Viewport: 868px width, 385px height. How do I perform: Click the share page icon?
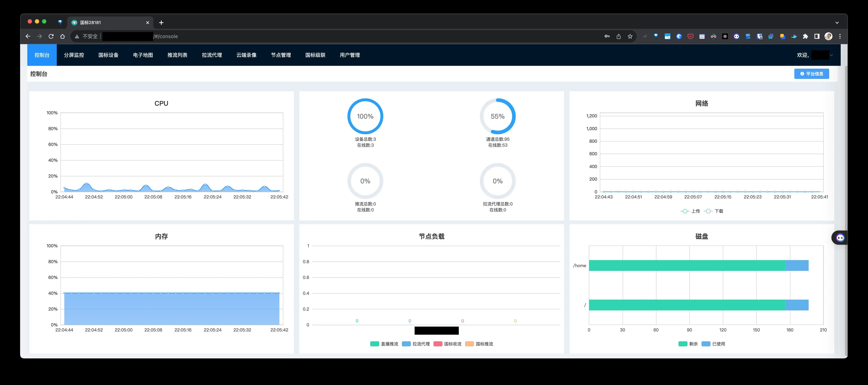(619, 36)
